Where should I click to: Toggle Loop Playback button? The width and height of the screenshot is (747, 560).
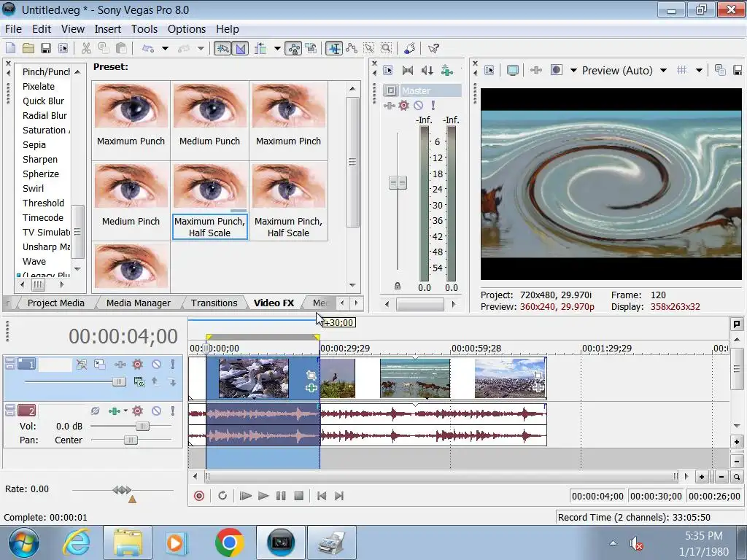[x=222, y=496]
